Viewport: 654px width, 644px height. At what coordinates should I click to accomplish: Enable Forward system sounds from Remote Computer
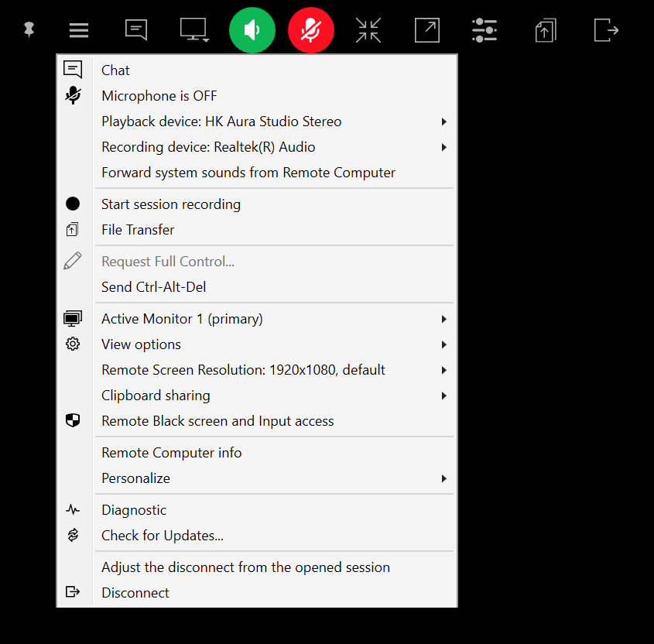coord(248,173)
